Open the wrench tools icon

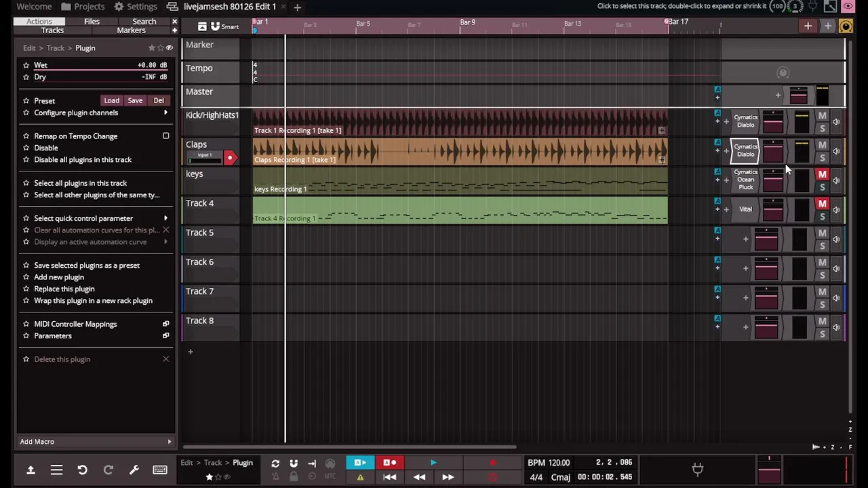pos(134,470)
